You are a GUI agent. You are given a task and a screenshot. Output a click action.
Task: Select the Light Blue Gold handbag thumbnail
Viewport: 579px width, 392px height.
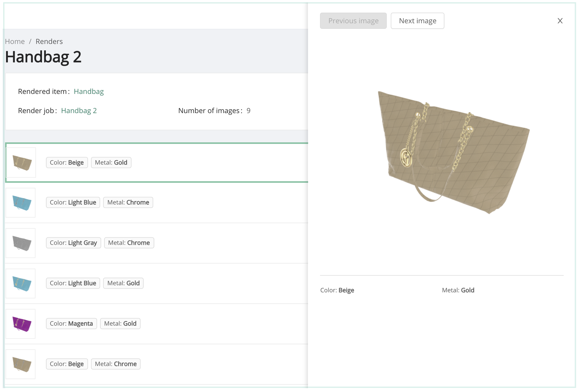coord(21,283)
